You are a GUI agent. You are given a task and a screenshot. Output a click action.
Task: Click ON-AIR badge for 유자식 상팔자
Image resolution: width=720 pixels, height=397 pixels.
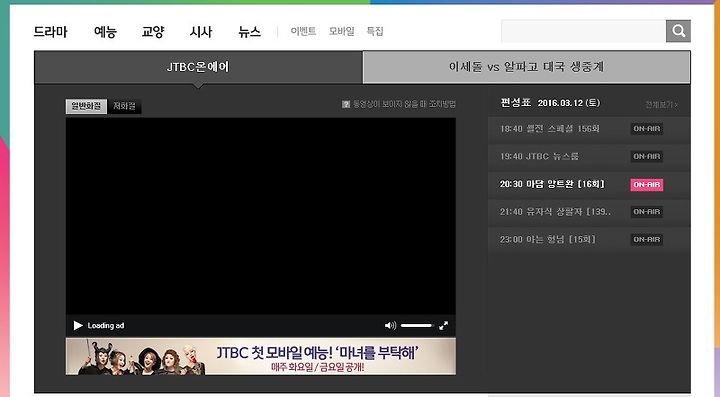[647, 212]
